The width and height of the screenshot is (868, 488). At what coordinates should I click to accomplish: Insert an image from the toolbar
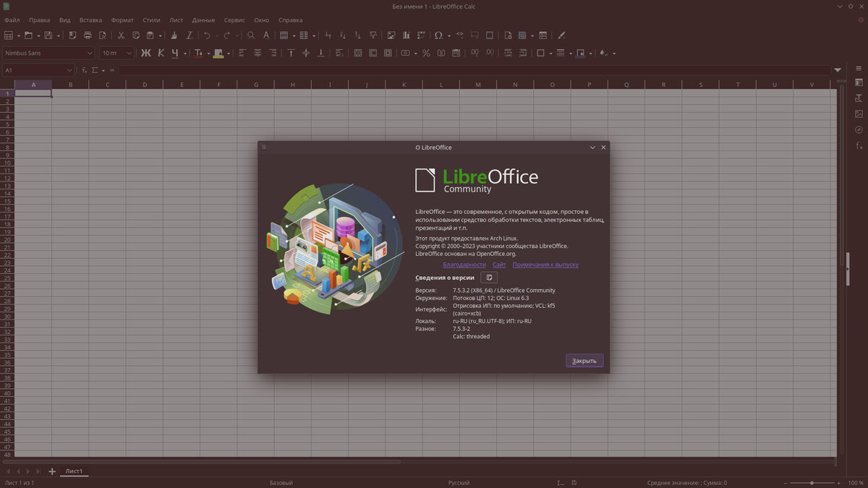391,35
